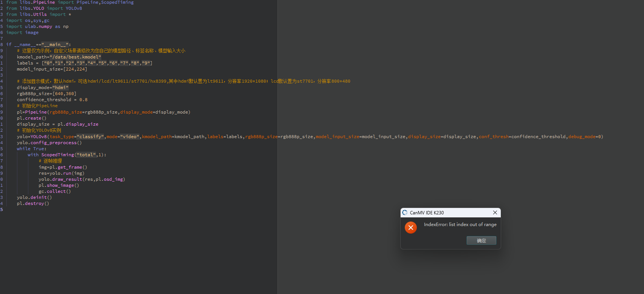The height and width of the screenshot is (294, 644).
Task: Click the labels list definition line
Action: pyautogui.click(x=84, y=63)
